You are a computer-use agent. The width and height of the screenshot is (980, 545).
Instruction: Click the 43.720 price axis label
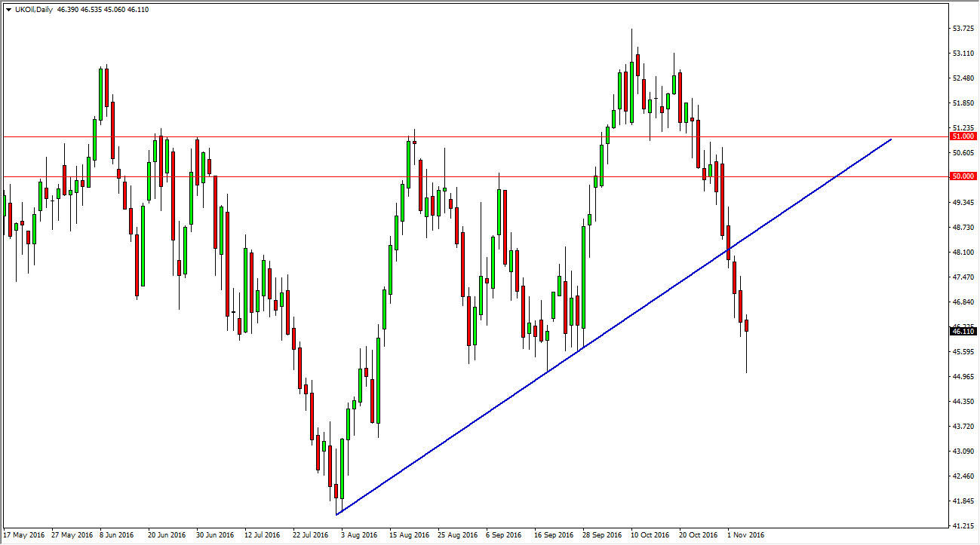click(x=965, y=427)
